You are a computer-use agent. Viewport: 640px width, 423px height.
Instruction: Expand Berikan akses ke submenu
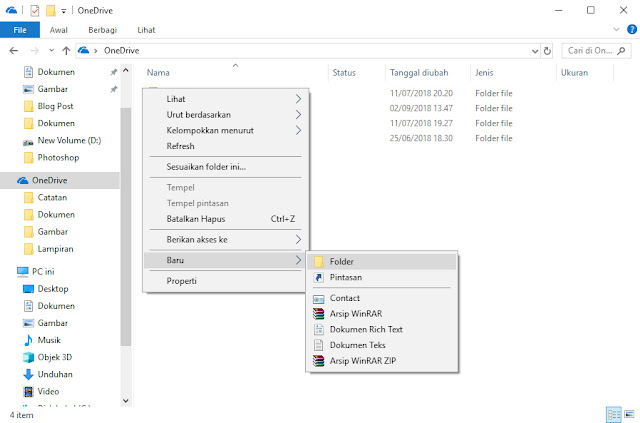coord(226,240)
